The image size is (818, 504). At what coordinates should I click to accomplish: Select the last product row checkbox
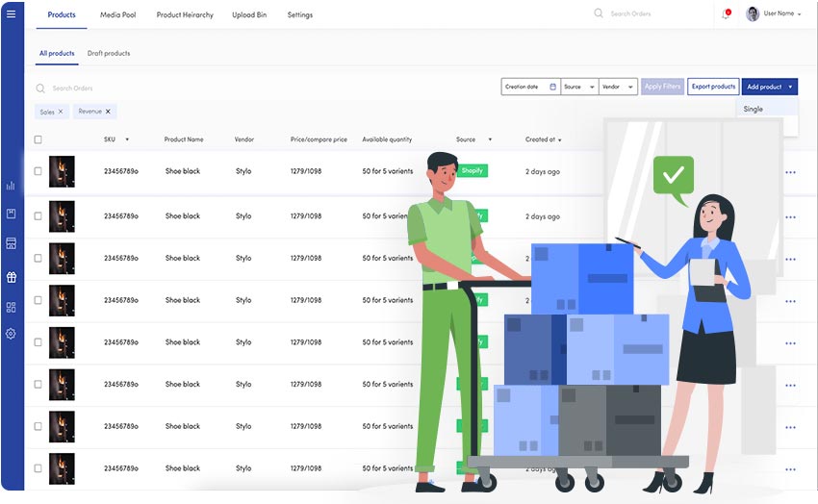38,468
